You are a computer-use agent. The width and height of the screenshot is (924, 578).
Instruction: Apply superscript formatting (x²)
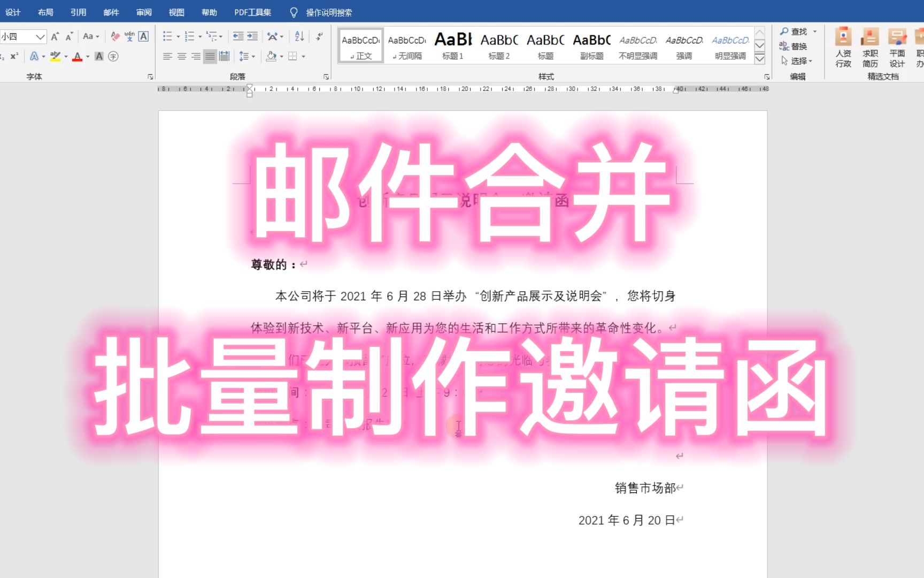tap(14, 56)
